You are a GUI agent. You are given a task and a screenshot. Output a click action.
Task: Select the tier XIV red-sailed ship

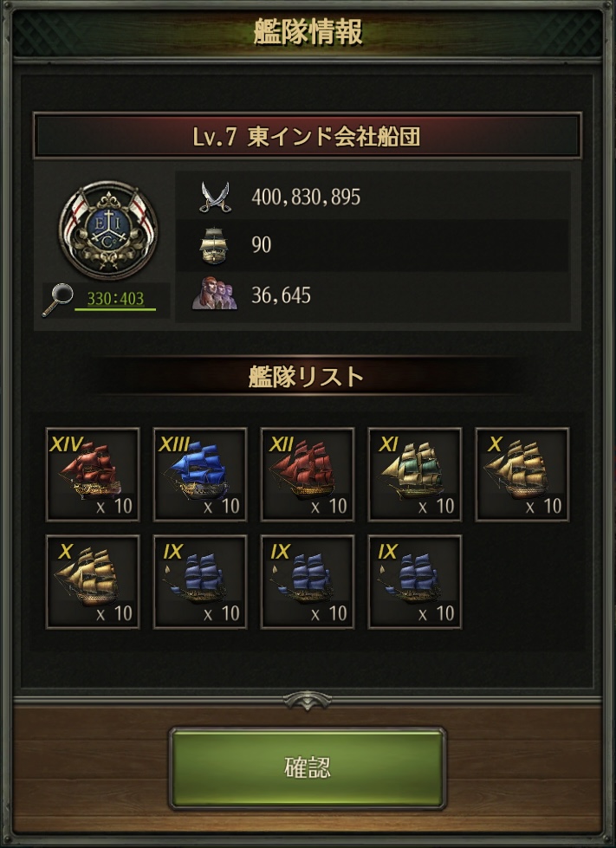(x=93, y=475)
